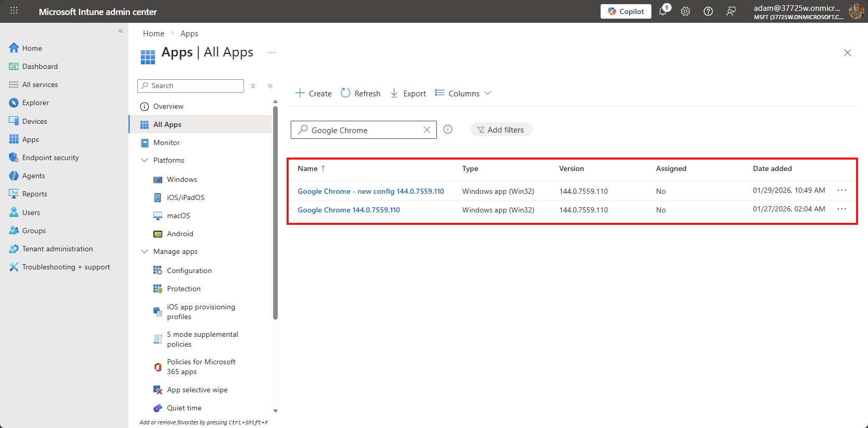Open the Columns dropdown
Screen dimensions: 868x428
pyautogui.click(x=463, y=93)
